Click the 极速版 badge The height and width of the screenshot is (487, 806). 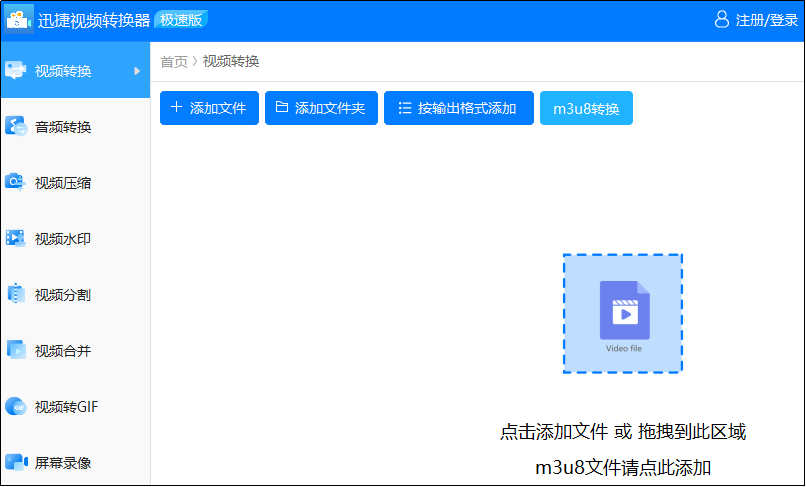coord(181,20)
